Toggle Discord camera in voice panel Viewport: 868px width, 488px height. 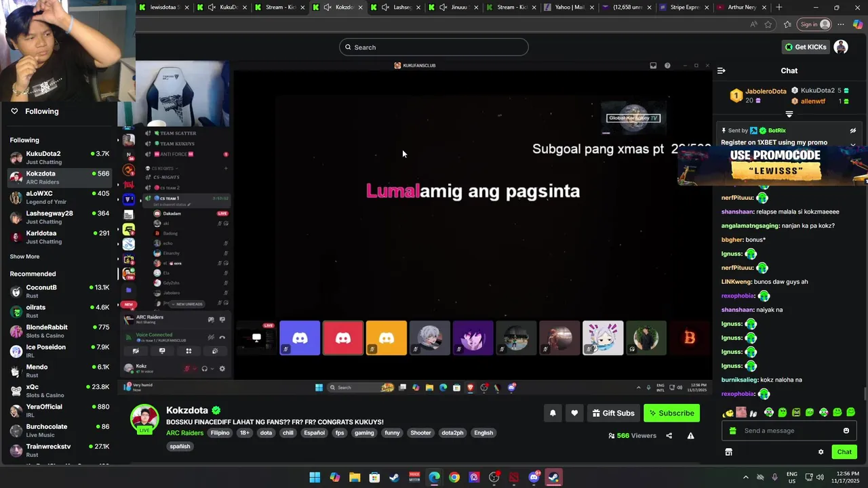click(136, 351)
